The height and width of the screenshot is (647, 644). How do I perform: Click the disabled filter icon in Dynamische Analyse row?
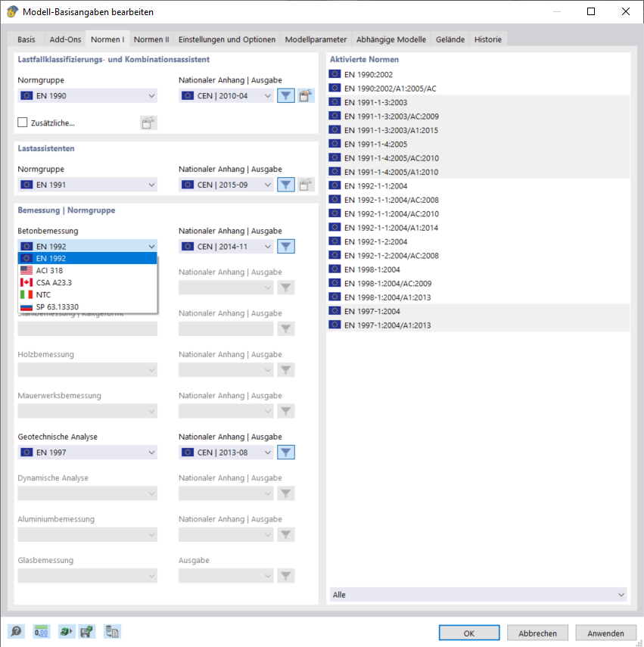pyautogui.click(x=285, y=494)
